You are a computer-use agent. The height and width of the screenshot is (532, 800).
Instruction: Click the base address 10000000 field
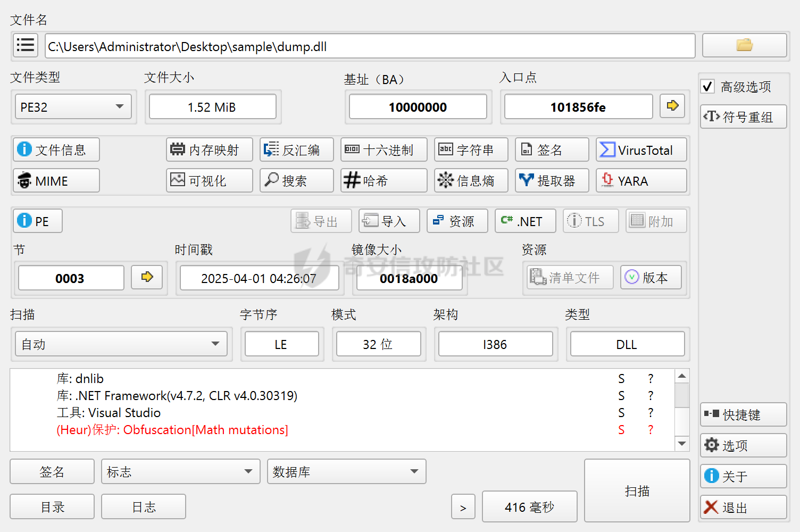[x=418, y=106]
